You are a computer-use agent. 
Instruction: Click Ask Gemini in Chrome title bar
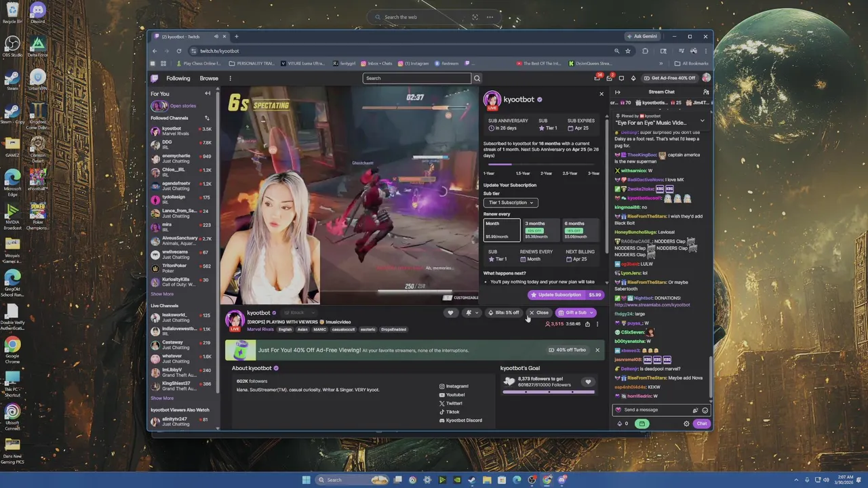[642, 37]
